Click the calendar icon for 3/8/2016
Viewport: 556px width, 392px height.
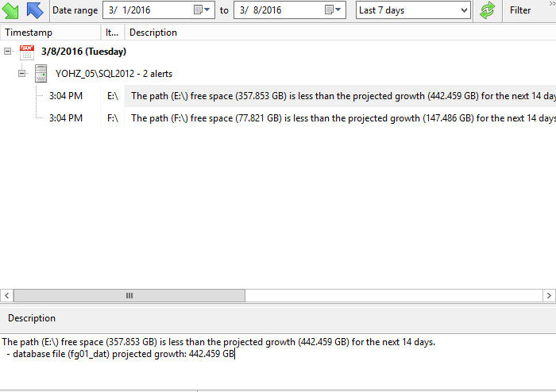pyautogui.click(x=26, y=52)
